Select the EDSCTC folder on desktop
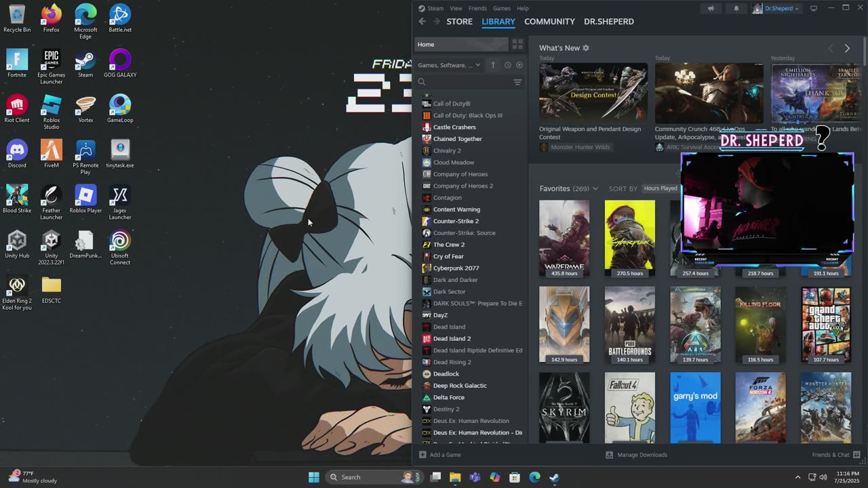868x488 pixels. click(x=51, y=289)
